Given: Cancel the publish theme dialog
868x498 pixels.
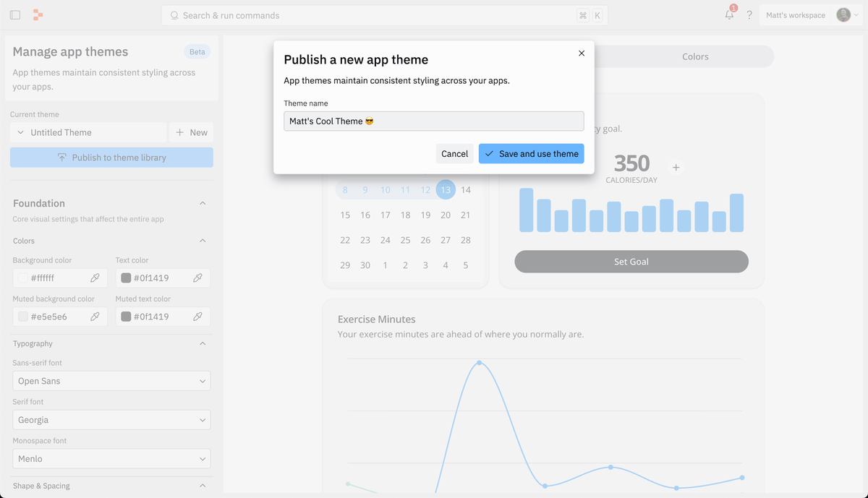Looking at the screenshot, I should click(454, 154).
